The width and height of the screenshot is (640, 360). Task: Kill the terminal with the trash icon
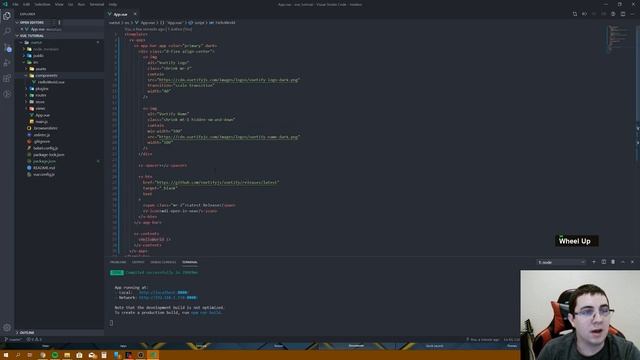(x=613, y=262)
